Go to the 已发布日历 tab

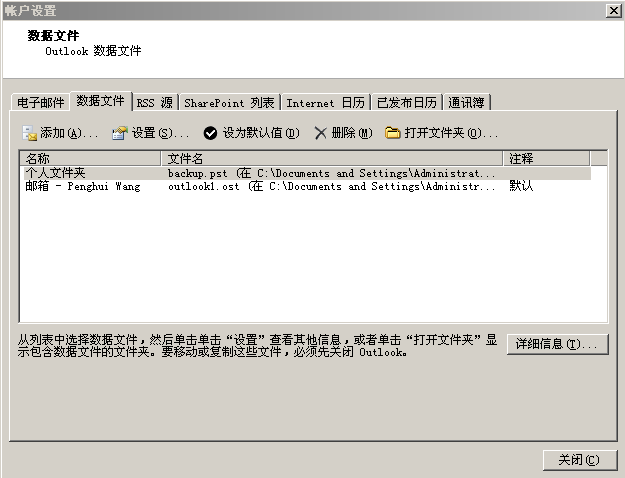[x=407, y=102]
